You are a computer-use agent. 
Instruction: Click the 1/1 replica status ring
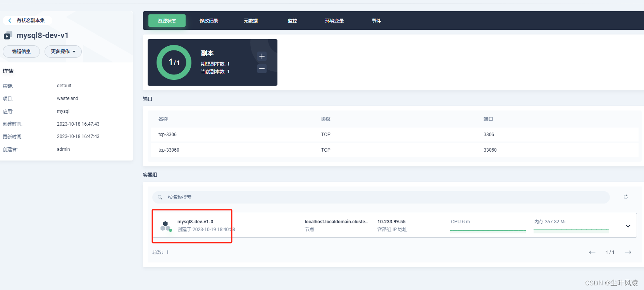tap(174, 62)
